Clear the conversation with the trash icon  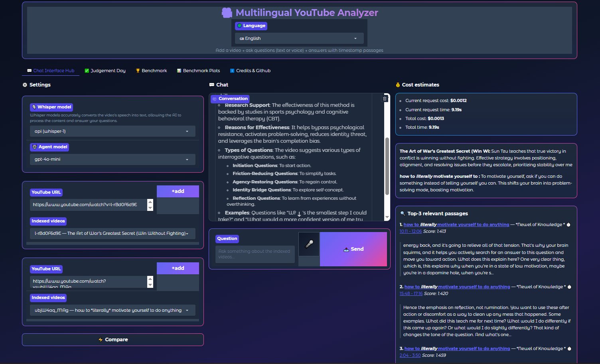tap(385, 99)
